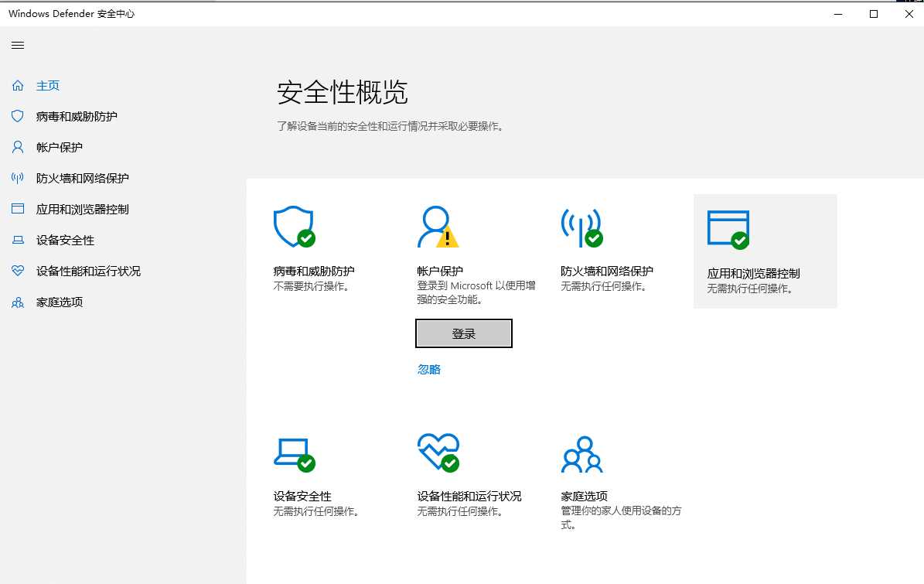Viewport: 924px width, 584px height.
Task: Click the 设备性能和运行状况 tile title
Action: (469, 496)
